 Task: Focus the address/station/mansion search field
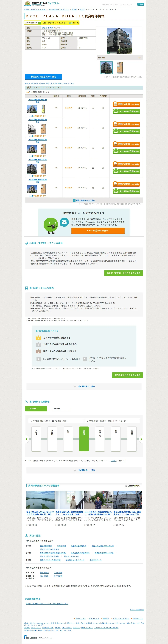(x=119, y=4)
